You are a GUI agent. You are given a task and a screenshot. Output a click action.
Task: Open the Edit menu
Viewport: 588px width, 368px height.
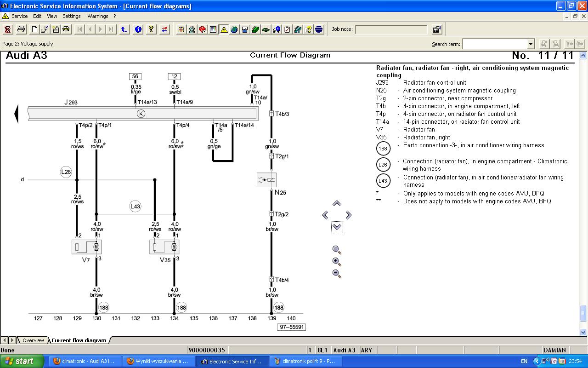[x=37, y=16]
